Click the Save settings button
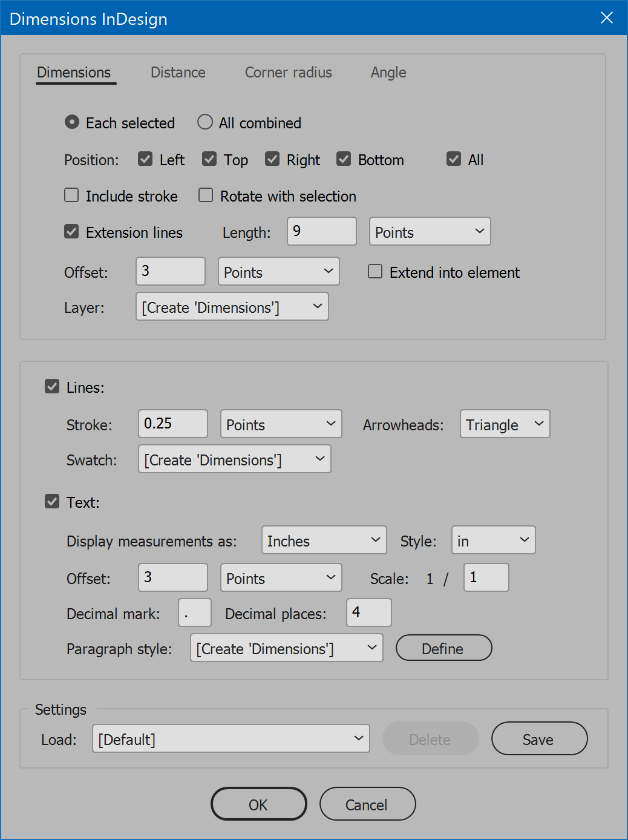 540,738
